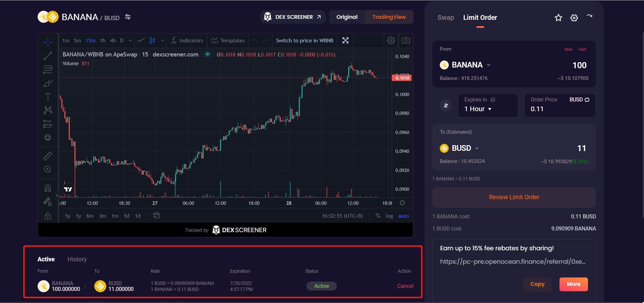Select the trend line drawing tool
The height and width of the screenshot is (303, 644).
pyautogui.click(x=48, y=56)
